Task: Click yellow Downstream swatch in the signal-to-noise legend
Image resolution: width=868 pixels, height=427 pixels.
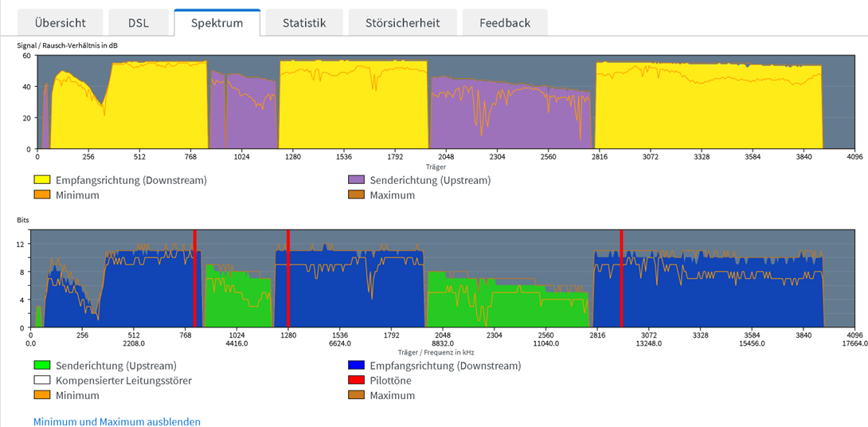Action: click(41, 180)
